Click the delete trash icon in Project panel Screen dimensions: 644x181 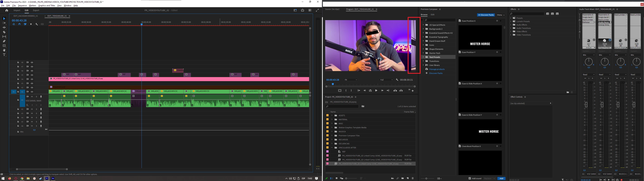pos(413,178)
